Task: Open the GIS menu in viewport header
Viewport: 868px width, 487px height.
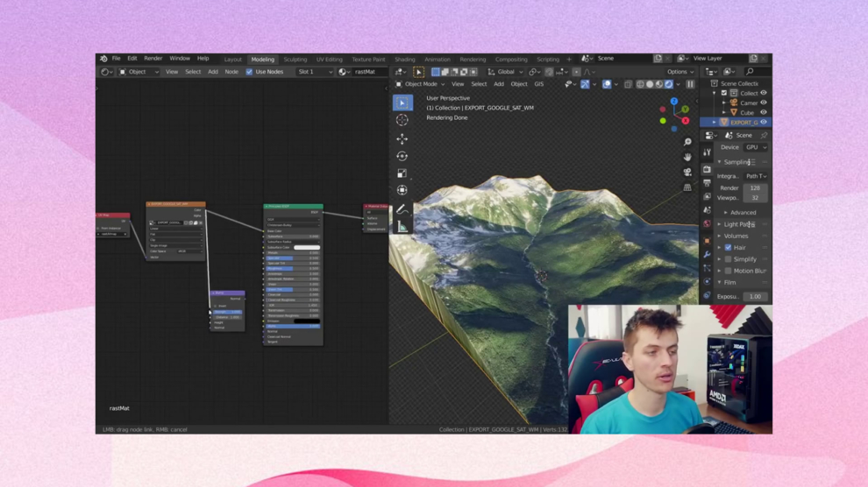Action: coord(539,85)
